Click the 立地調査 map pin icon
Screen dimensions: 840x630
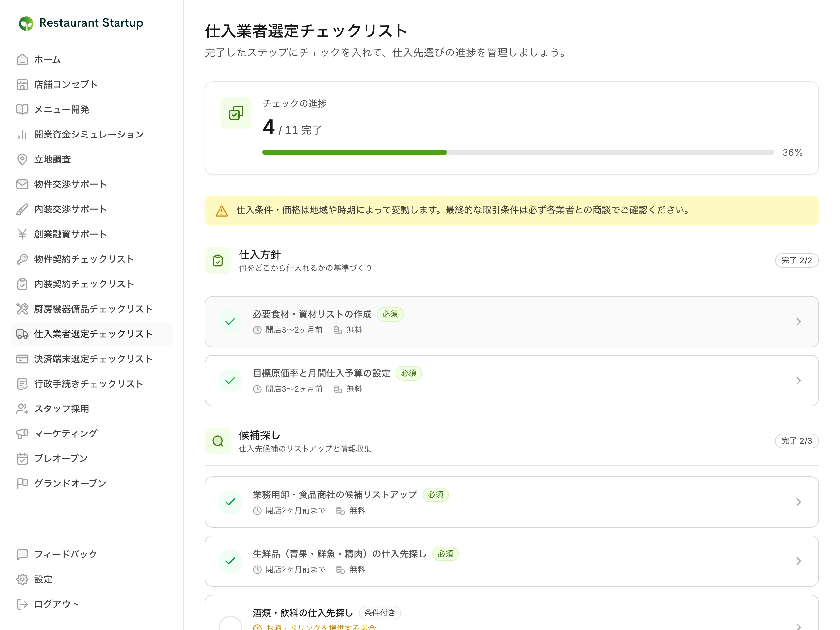22,159
